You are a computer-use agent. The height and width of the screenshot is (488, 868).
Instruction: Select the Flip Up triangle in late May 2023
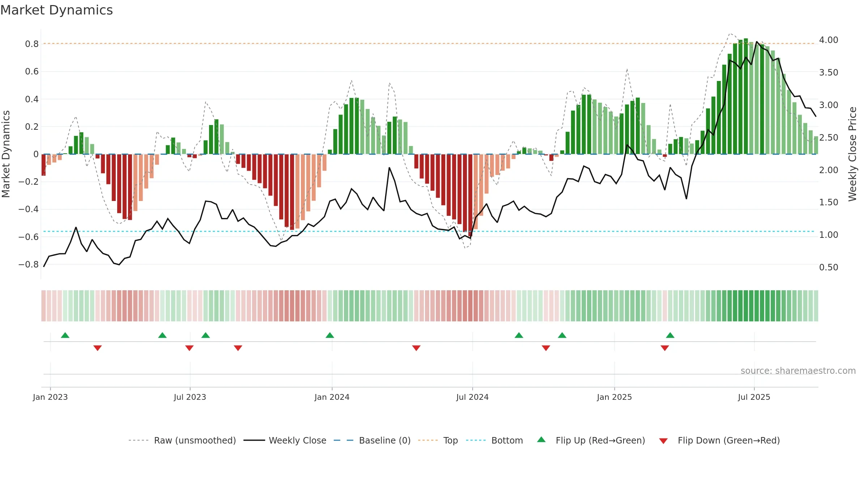tap(162, 335)
